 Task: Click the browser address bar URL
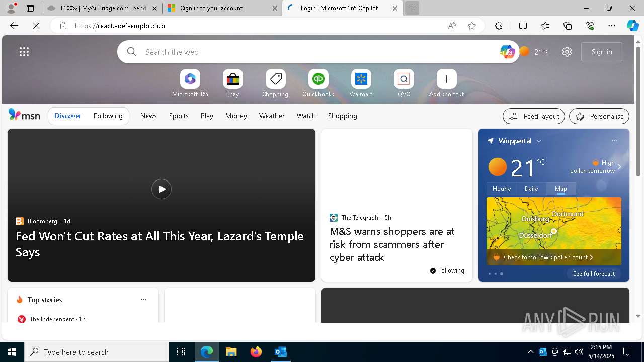pyautogui.click(x=120, y=26)
